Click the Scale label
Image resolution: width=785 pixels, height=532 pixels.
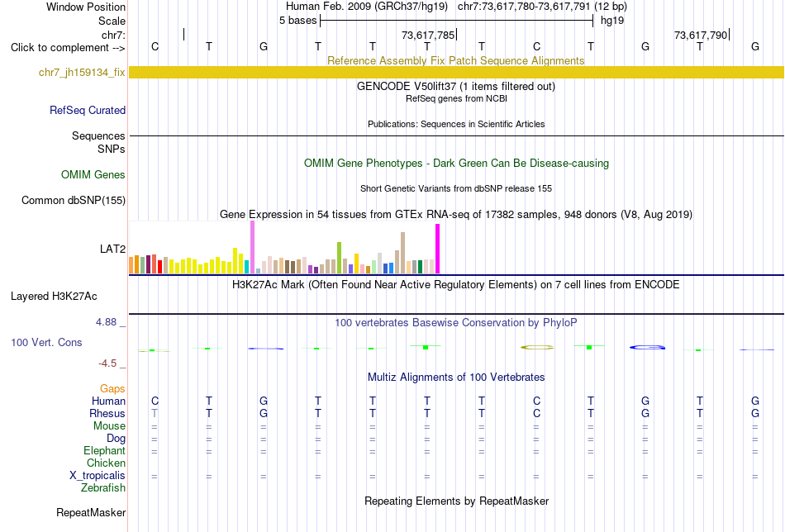pos(112,21)
